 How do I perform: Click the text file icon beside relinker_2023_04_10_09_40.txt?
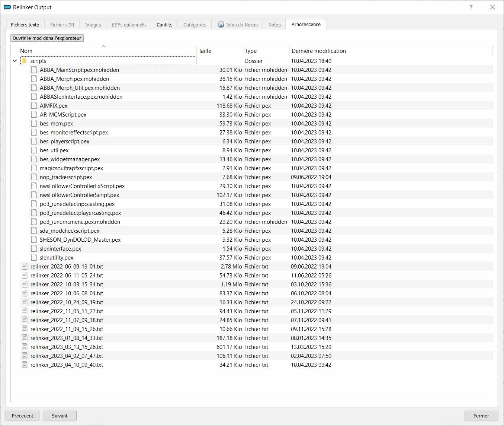click(25, 365)
